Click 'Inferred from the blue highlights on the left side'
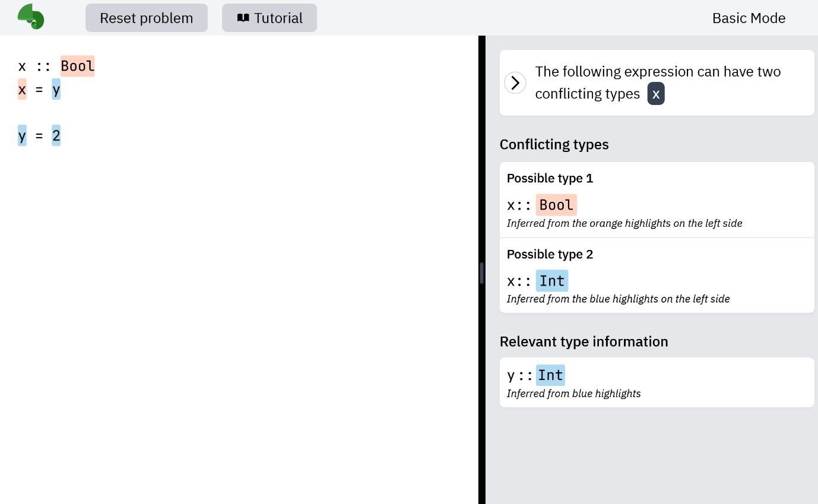This screenshot has height=504, width=818. tap(619, 299)
